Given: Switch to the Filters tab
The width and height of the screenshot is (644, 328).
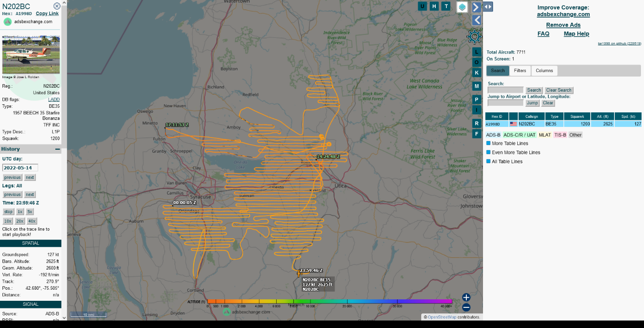Looking at the screenshot, I should [520, 71].
